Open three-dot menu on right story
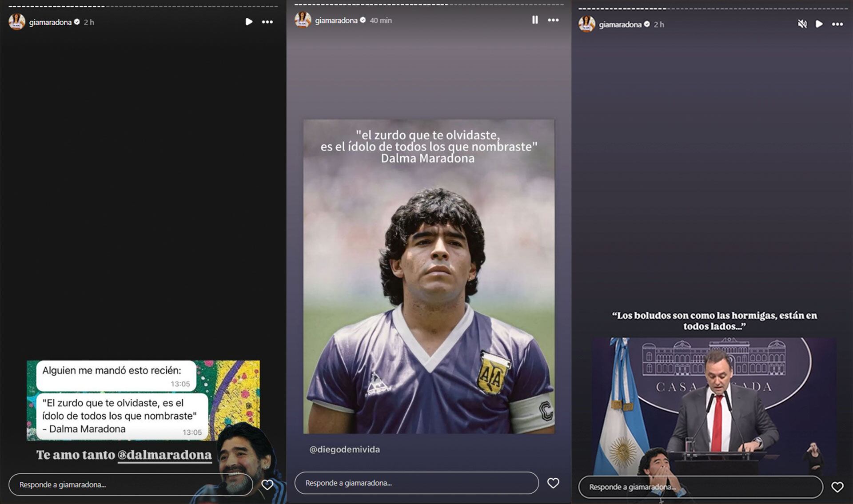This screenshot has height=504, width=853. (x=837, y=24)
